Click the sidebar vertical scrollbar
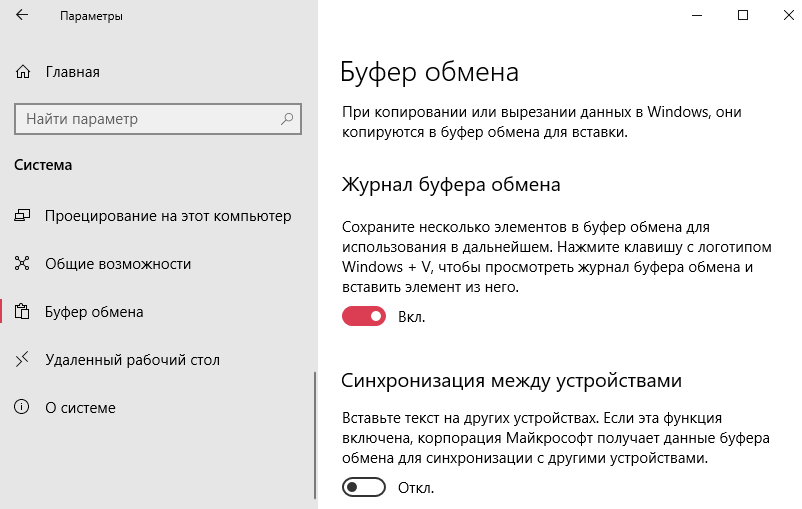The image size is (802, 509). pyautogui.click(x=315, y=430)
